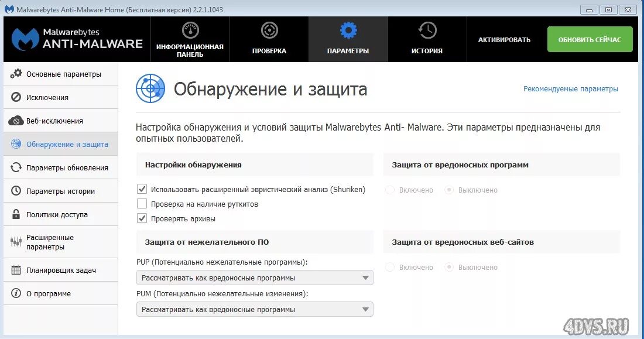Screen dimensions: 644x339
Task: Click the Malwarebytes Anti-Malware logo
Action: (x=77, y=39)
